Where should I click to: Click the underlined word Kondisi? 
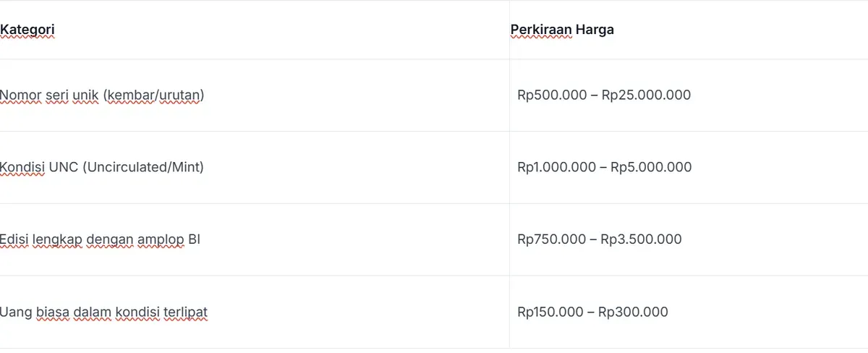coord(22,167)
